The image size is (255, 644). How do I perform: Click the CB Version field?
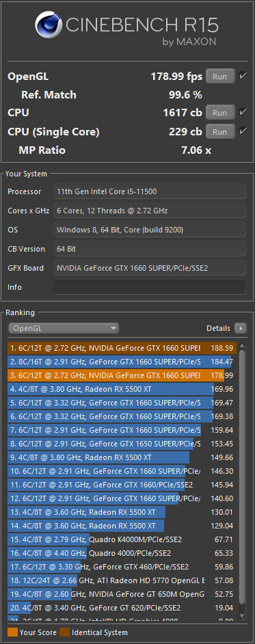tap(150, 249)
